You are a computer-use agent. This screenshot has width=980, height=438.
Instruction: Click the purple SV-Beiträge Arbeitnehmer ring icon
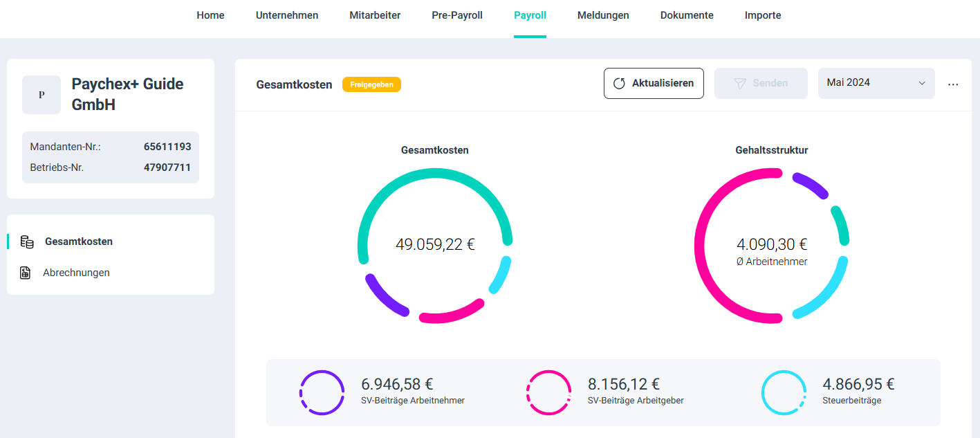click(322, 392)
